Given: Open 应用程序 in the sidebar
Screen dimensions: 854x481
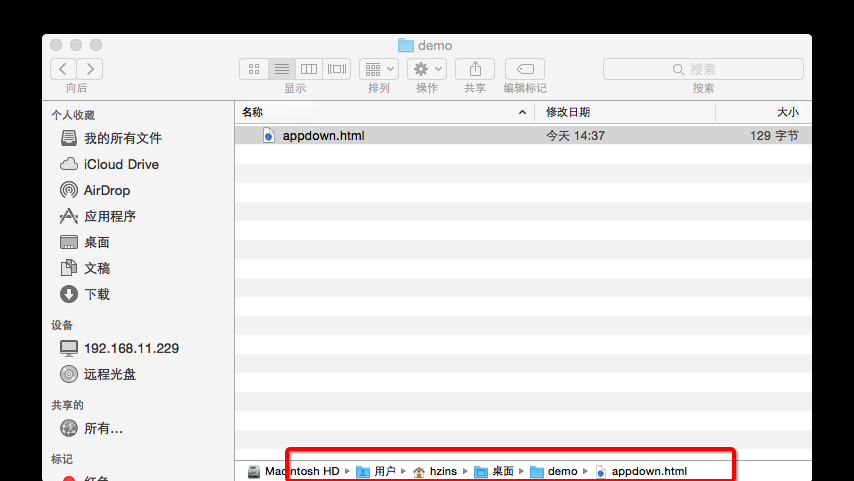Looking at the screenshot, I should (x=98, y=216).
